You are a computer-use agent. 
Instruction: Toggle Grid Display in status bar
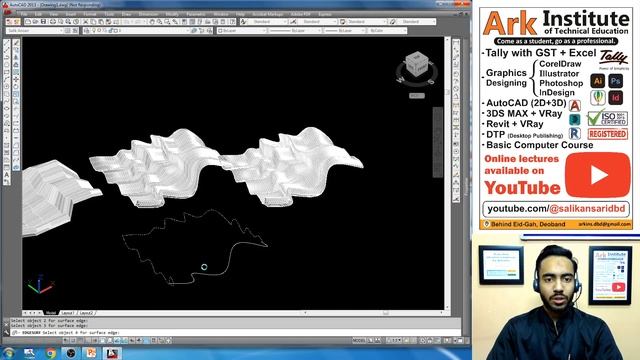point(81,340)
